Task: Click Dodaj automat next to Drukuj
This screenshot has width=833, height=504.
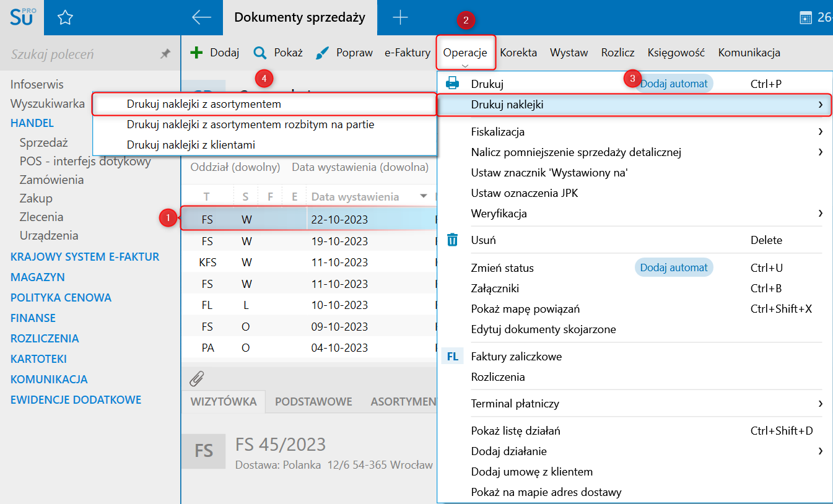Action: coord(674,83)
